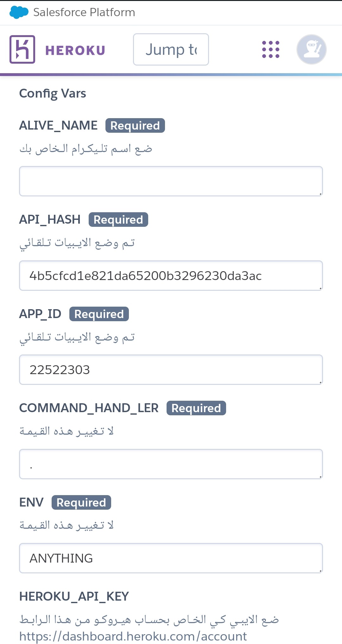This screenshot has width=342, height=644.
Task: Click the APP_ID field containing 22522303
Action: pos(171,370)
